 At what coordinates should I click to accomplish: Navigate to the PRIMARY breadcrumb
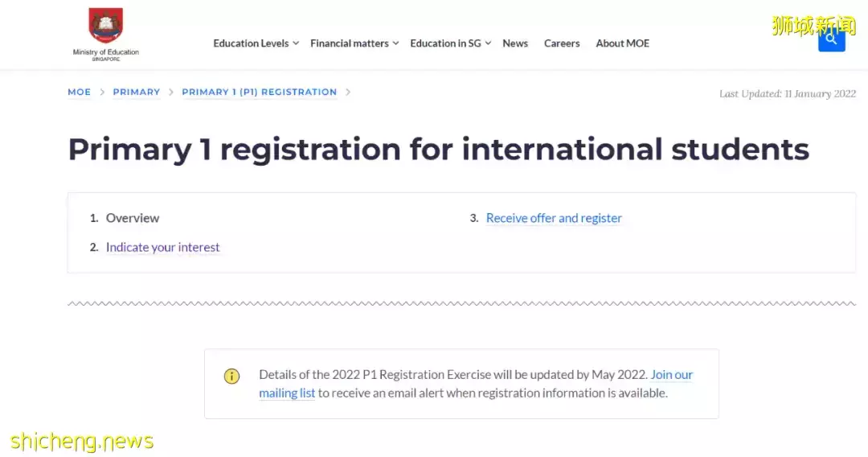(x=137, y=93)
